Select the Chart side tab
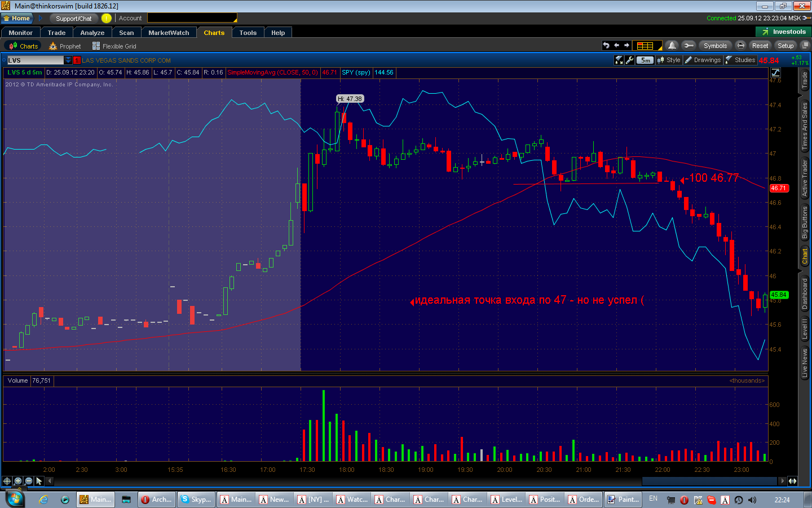812x508 pixels. [805, 256]
